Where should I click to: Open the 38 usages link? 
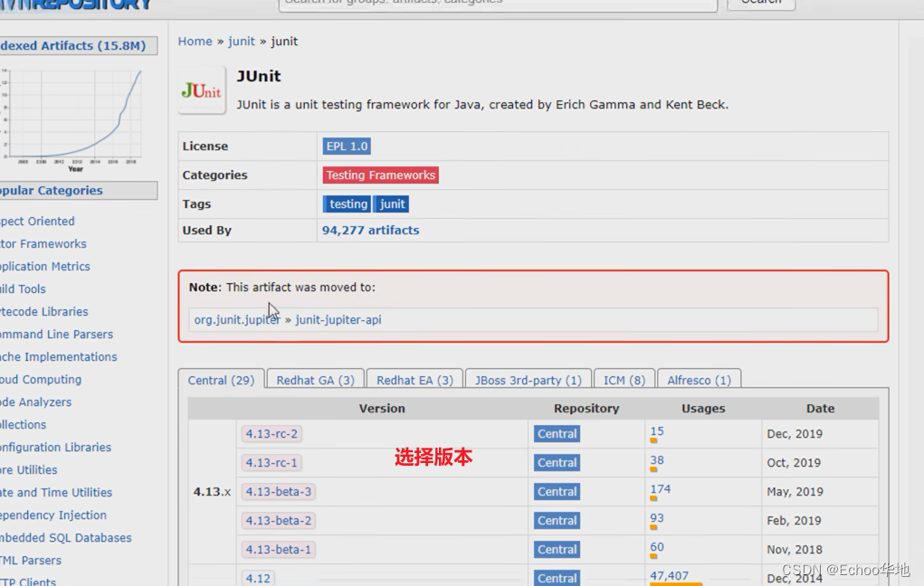click(x=657, y=460)
